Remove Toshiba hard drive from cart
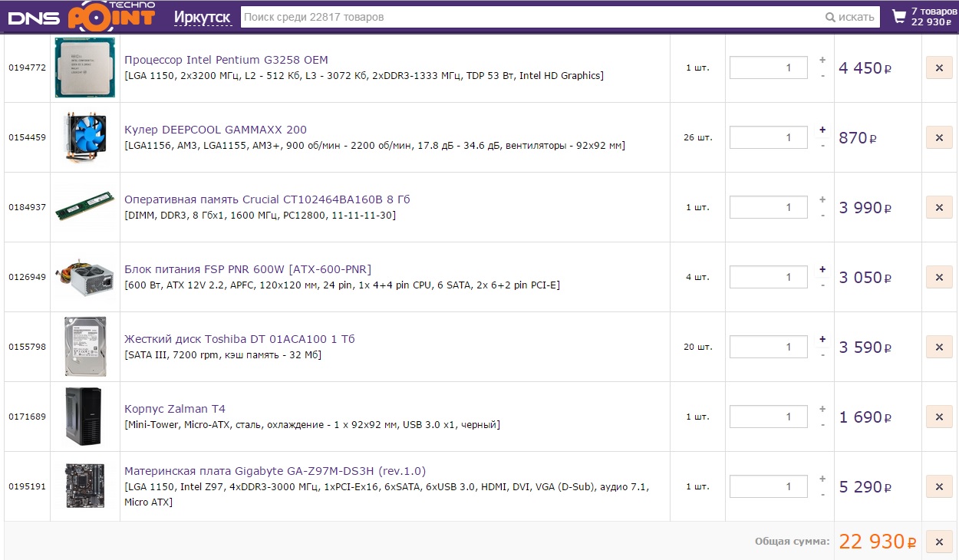Screen dimensions: 959x560 (939, 347)
